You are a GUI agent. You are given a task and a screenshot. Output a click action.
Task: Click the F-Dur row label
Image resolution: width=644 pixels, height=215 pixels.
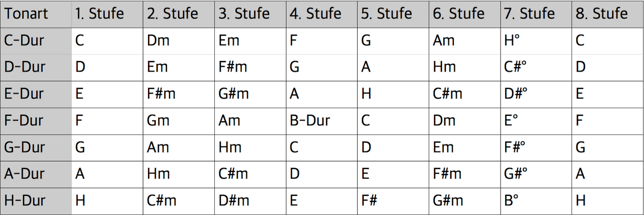(24, 120)
